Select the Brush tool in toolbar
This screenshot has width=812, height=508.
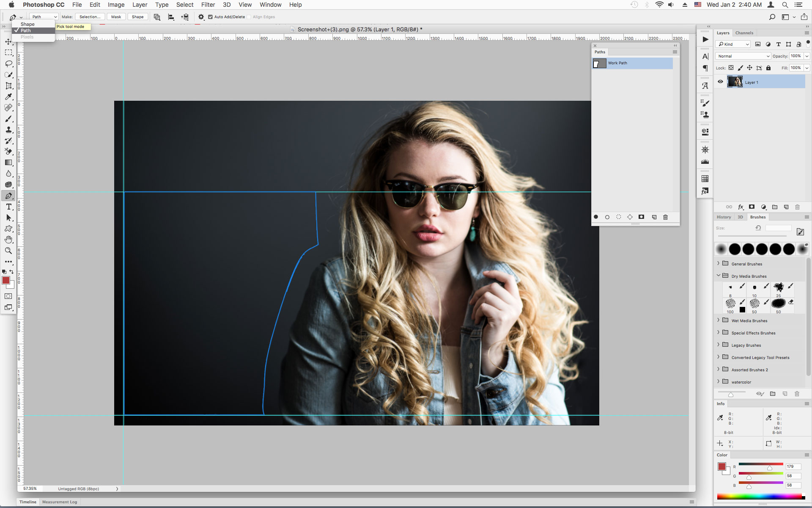pyautogui.click(x=8, y=119)
